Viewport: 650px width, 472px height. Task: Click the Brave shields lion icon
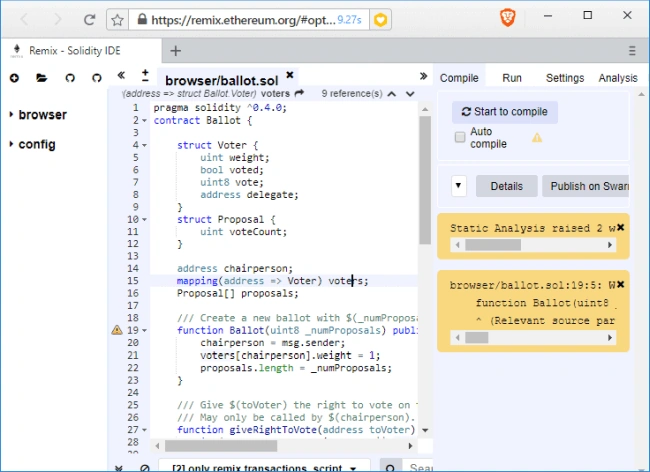[x=508, y=17]
